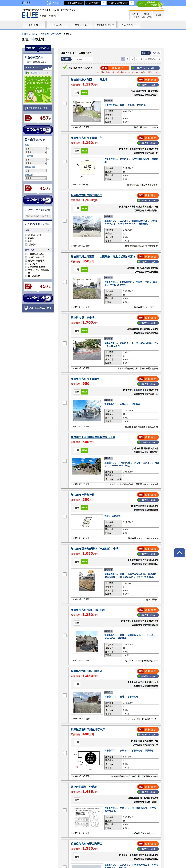Click 路線・駅から検索し直す button
The width and height of the screenshot is (186, 868).
click(38, 308)
